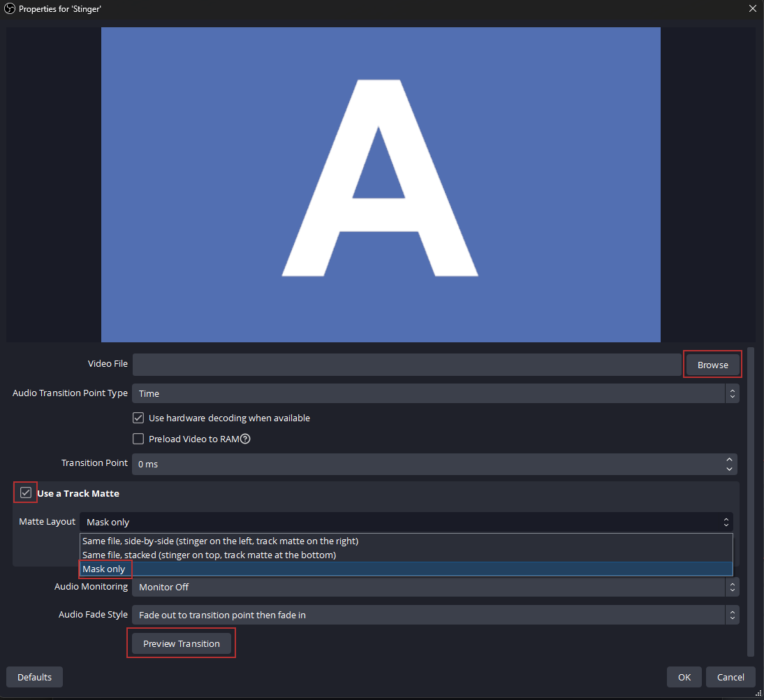Enable Preload Video to RAM checkbox
This screenshot has width=764, height=700.
(x=138, y=439)
